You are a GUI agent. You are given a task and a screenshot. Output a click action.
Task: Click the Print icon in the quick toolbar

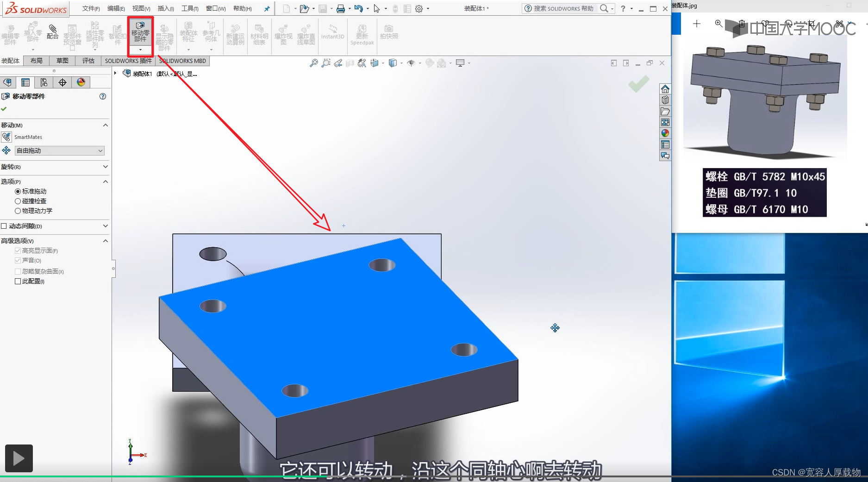[340, 9]
